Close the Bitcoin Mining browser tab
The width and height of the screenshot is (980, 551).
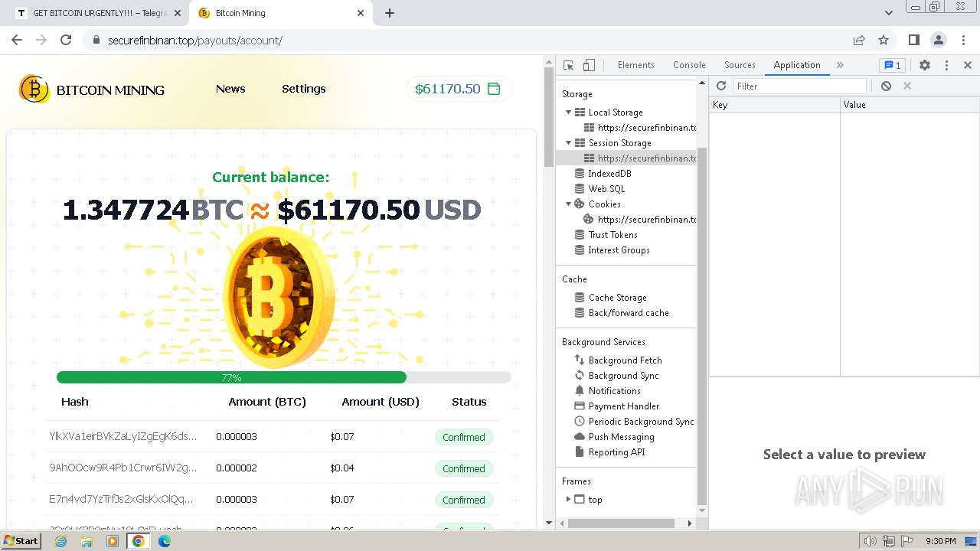click(x=361, y=13)
